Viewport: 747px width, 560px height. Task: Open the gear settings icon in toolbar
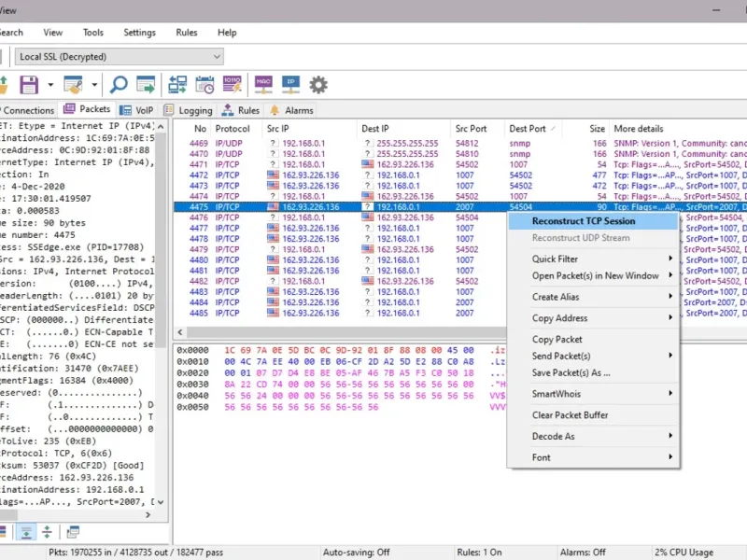click(318, 85)
